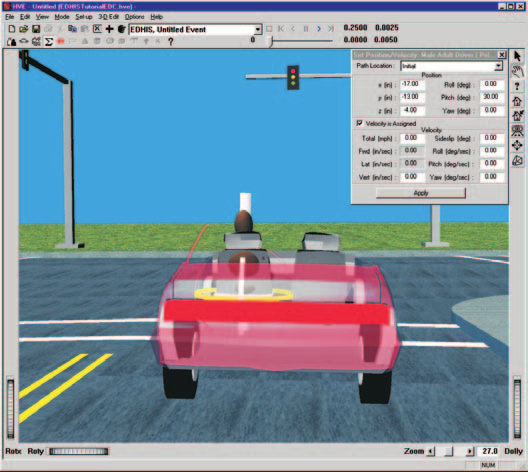The height and width of the screenshot is (472, 528).
Task: Click the Zoom right arrow button
Action: pyautogui.click(x=470, y=451)
